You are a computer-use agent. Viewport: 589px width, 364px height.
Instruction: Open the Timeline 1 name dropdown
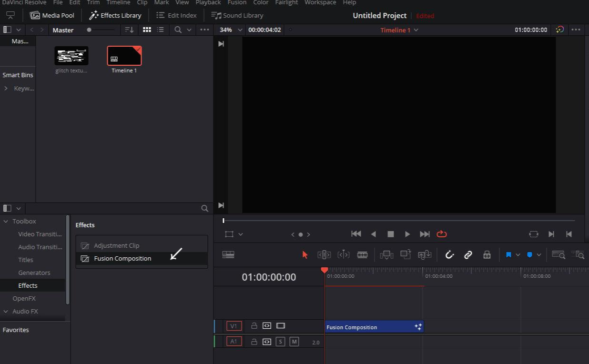click(x=399, y=30)
